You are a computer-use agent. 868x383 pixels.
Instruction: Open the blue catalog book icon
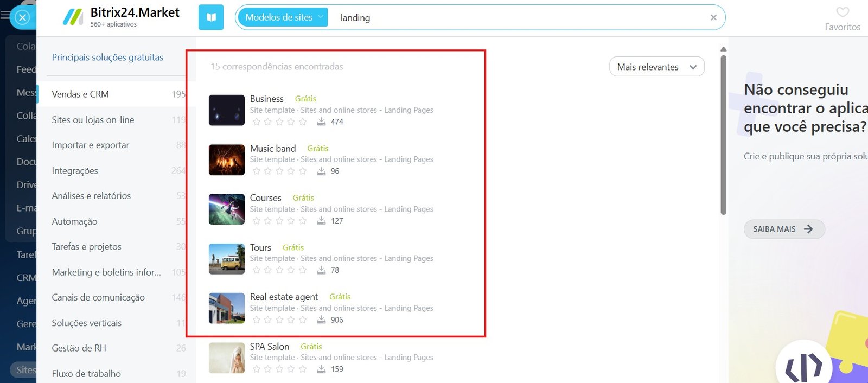click(x=211, y=17)
